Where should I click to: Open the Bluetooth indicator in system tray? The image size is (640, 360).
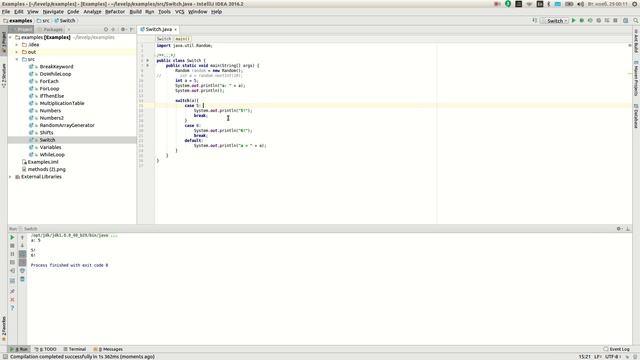(x=549, y=4)
